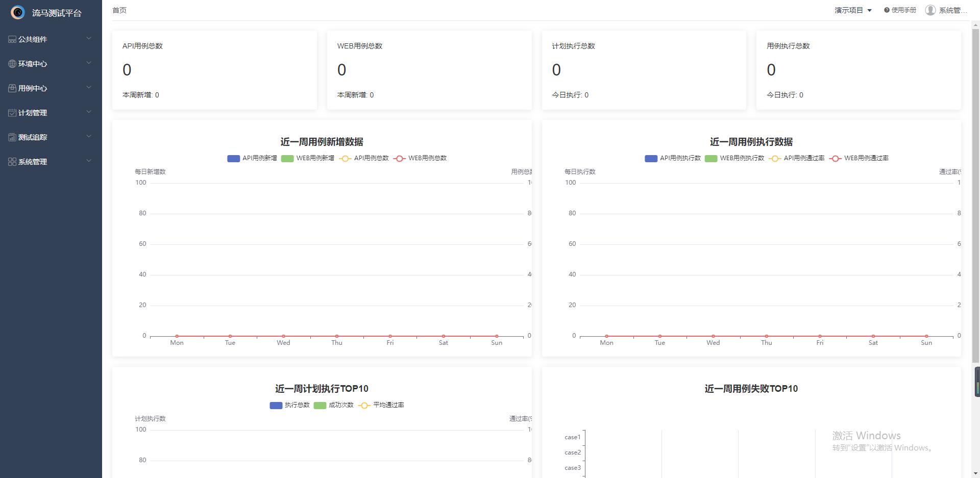Image resolution: width=980 pixels, height=478 pixels.
Task: Open the 系统管理 menu item
Action: (x=51, y=162)
